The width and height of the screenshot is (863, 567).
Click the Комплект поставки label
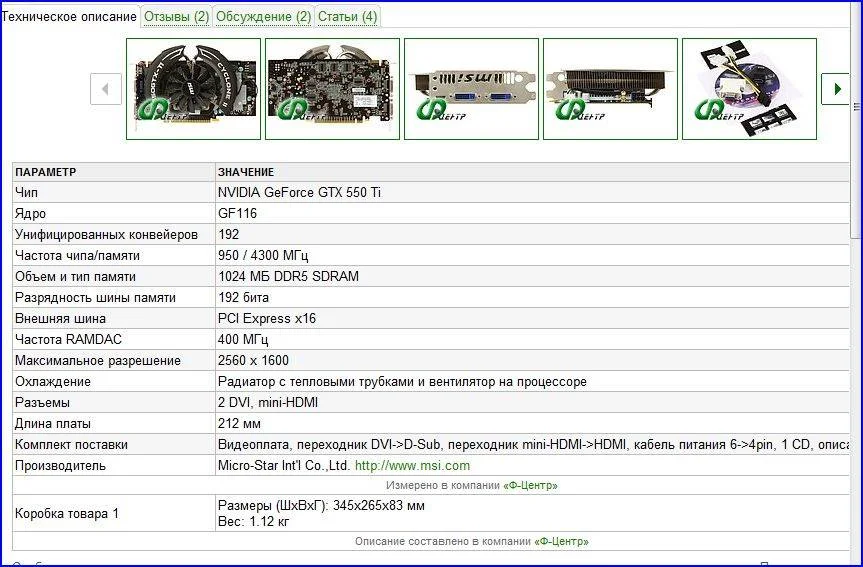tap(72, 444)
